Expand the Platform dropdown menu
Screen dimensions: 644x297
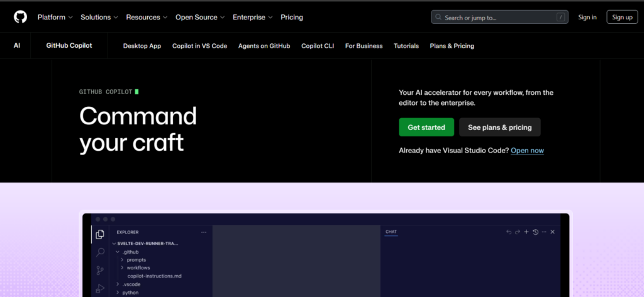point(55,17)
